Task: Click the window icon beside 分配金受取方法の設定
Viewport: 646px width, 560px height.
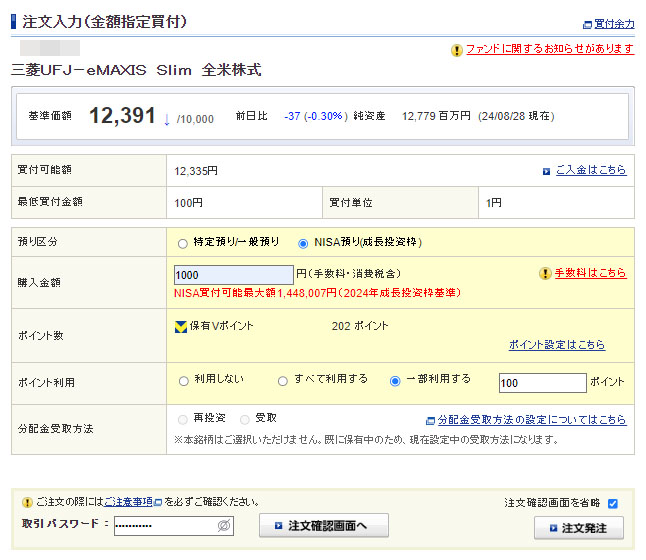Action: [x=430, y=421]
